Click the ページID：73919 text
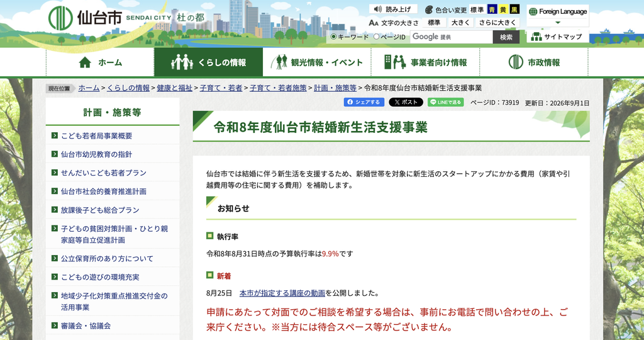The height and width of the screenshot is (340, 644). click(x=494, y=103)
